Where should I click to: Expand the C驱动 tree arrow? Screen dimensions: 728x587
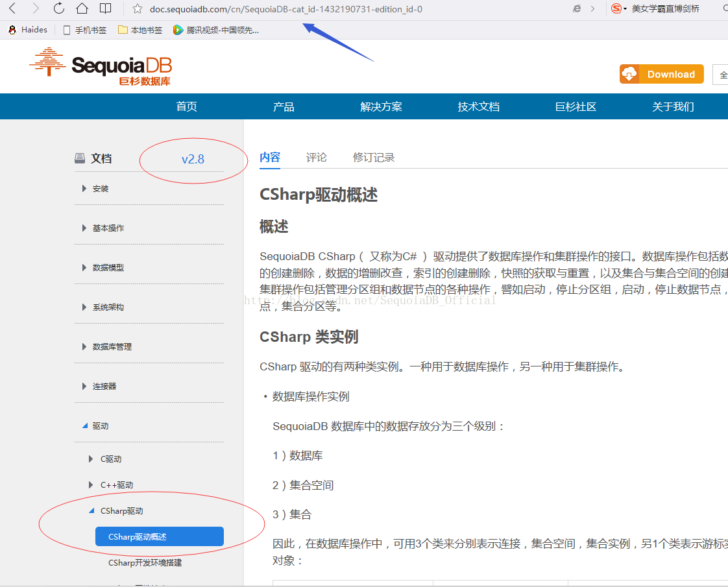[91, 459]
